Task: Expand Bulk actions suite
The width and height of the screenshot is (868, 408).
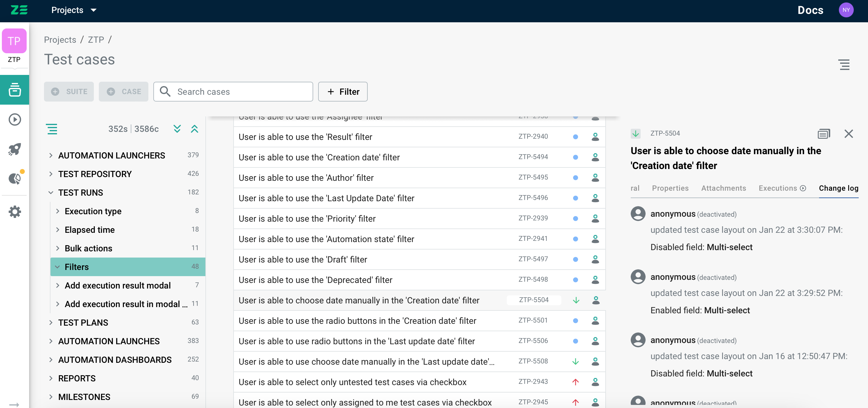Action: [58, 248]
